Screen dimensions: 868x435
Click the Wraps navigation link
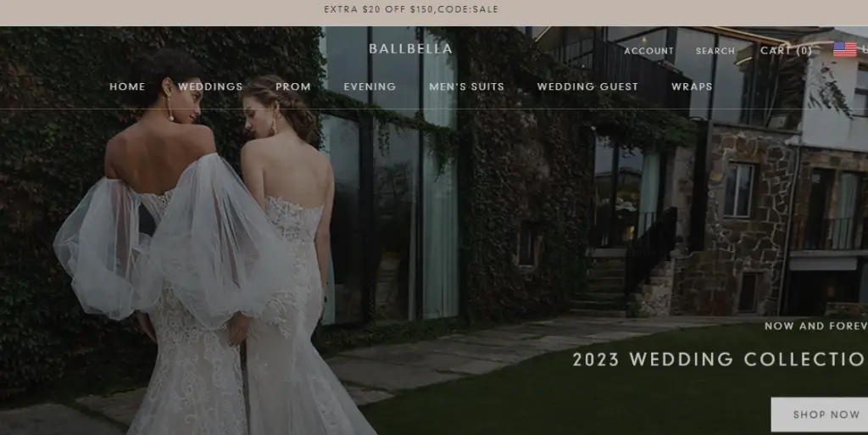(692, 86)
